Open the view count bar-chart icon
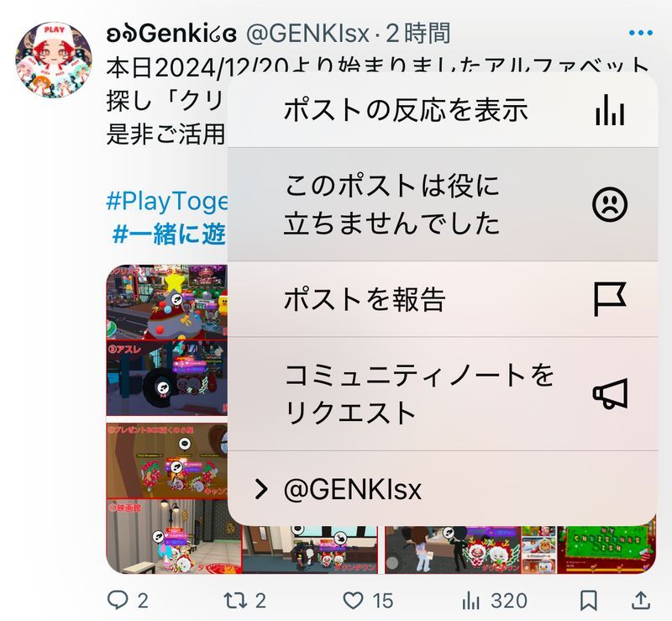 tap(471, 601)
